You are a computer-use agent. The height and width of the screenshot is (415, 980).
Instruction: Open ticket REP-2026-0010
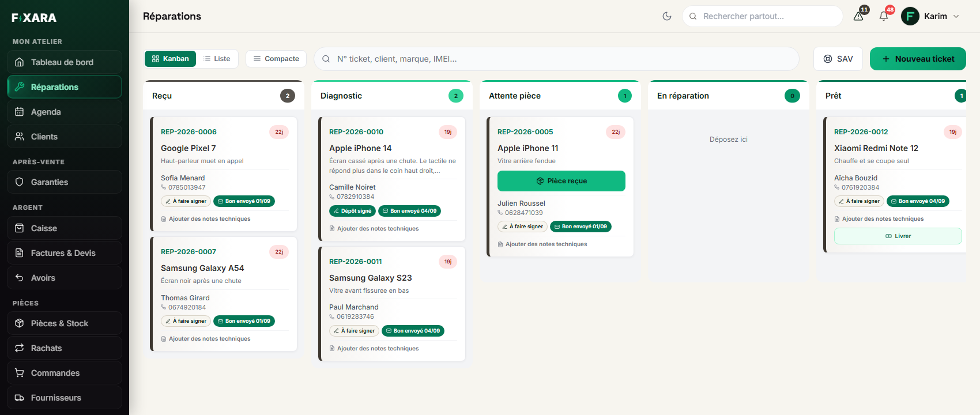356,132
